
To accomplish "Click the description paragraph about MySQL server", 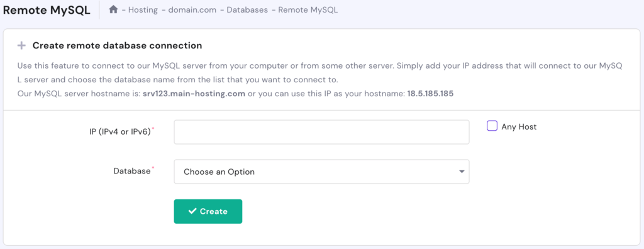I will click(x=321, y=80).
